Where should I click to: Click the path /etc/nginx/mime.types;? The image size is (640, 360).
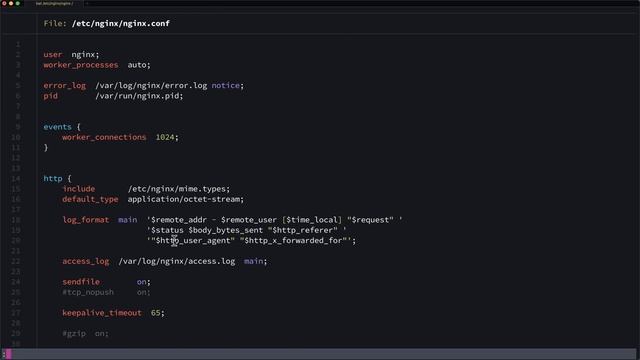tap(179, 189)
